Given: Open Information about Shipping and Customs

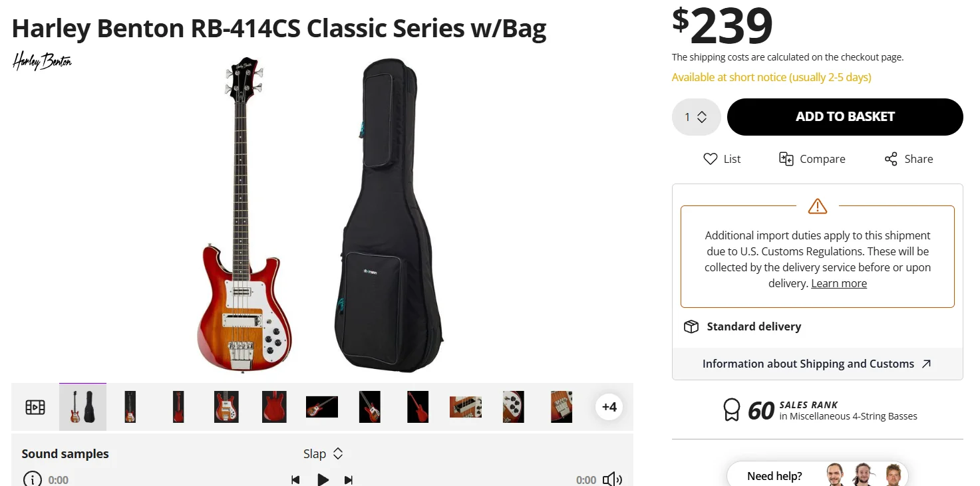Looking at the screenshot, I should coord(817,364).
